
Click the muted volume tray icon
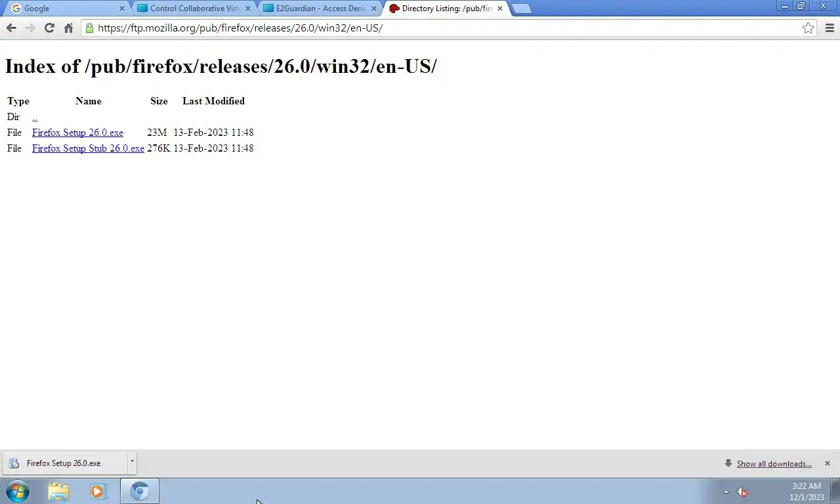(x=742, y=492)
